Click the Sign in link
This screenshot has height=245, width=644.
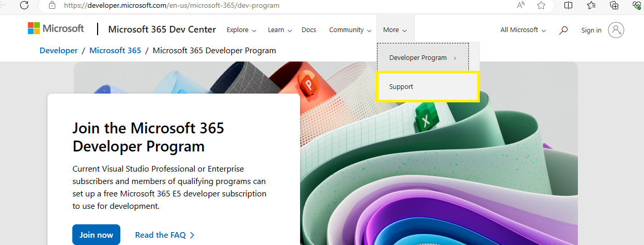click(591, 30)
